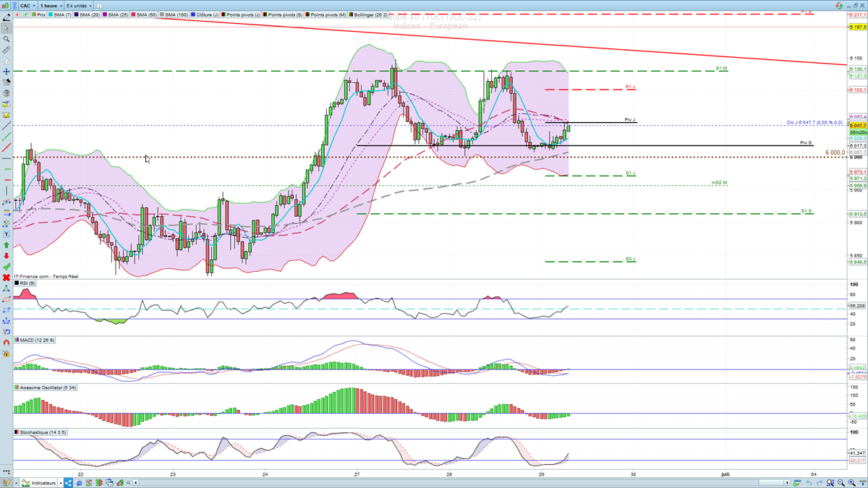Click the S1 M support label

pyautogui.click(x=721, y=68)
